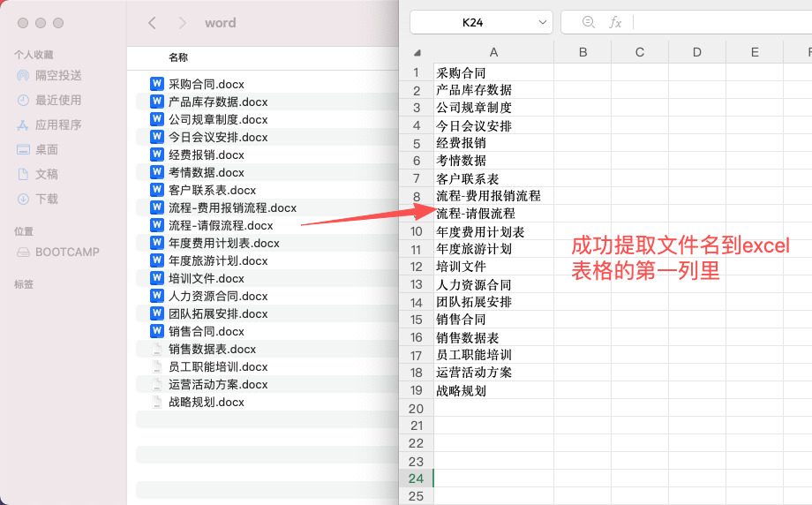Click cell containing 员工职能培训

pyautogui.click(x=493, y=355)
